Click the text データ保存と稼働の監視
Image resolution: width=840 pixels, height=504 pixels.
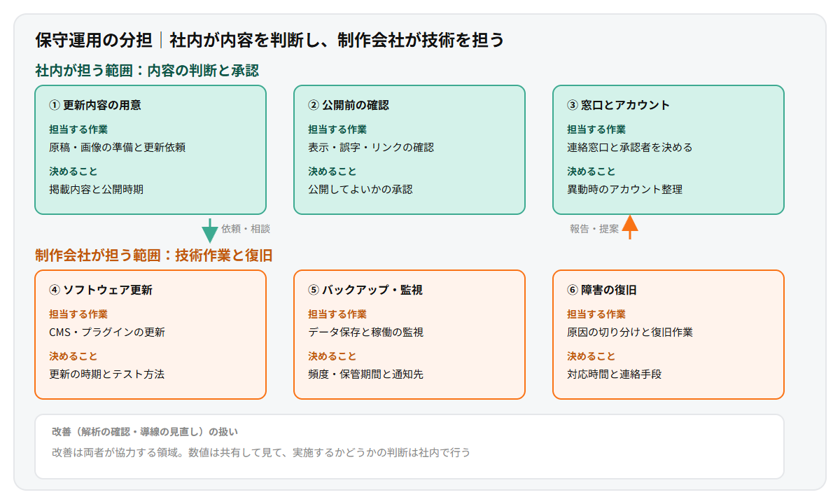[366, 332]
